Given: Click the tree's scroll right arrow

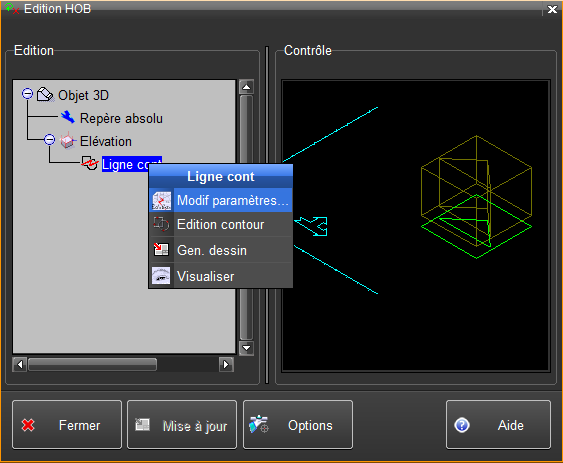Looking at the screenshot, I should (x=226, y=365).
